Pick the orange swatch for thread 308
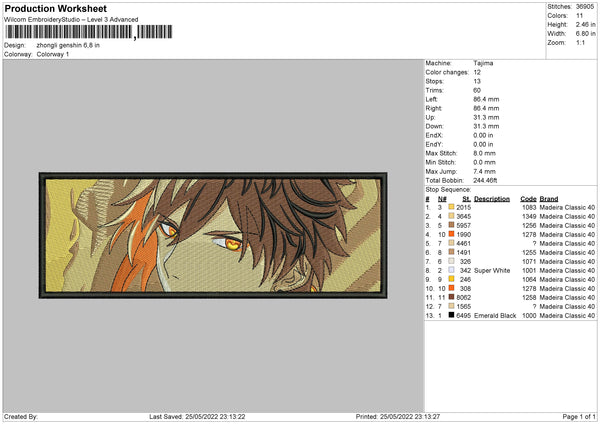The width and height of the screenshot is (600, 424). click(452, 288)
